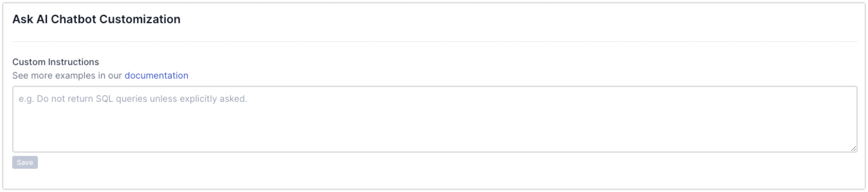868x192 pixels.
Task: Click the word 'Custom' in the field label
Action: coord(29,62)
